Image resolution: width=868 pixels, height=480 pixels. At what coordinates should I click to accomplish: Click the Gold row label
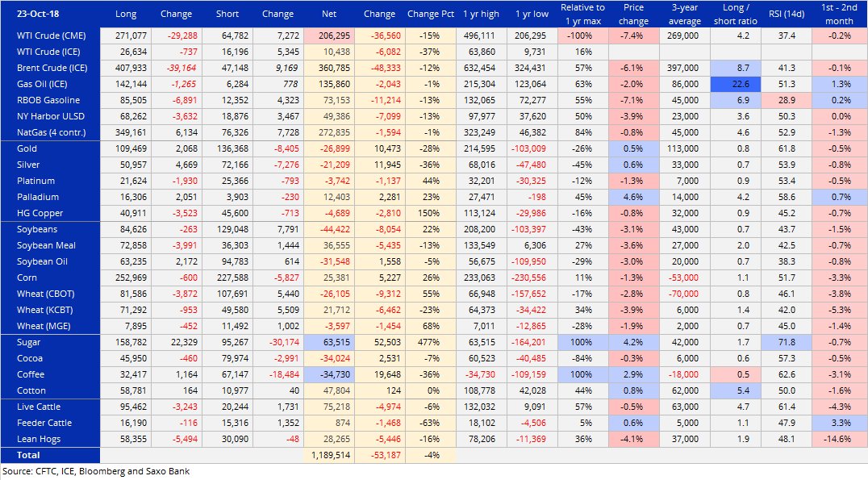(27, 148)
